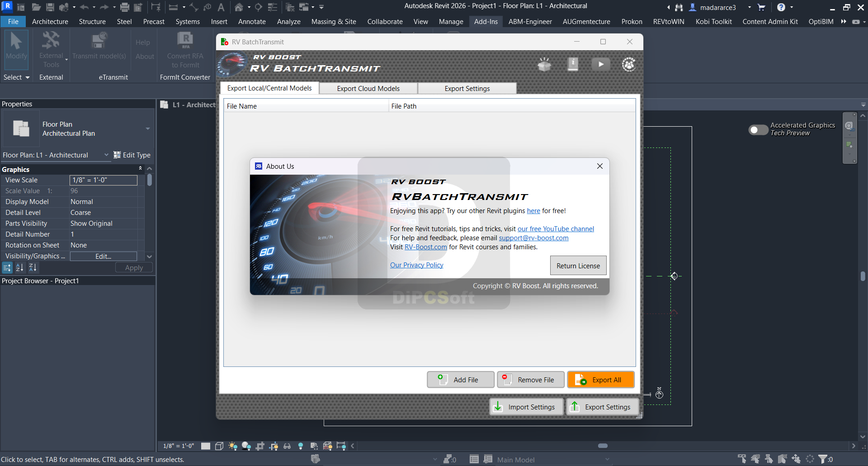
Task: Open the Floor Plan type selector dropdown
Action: point(148,129)
